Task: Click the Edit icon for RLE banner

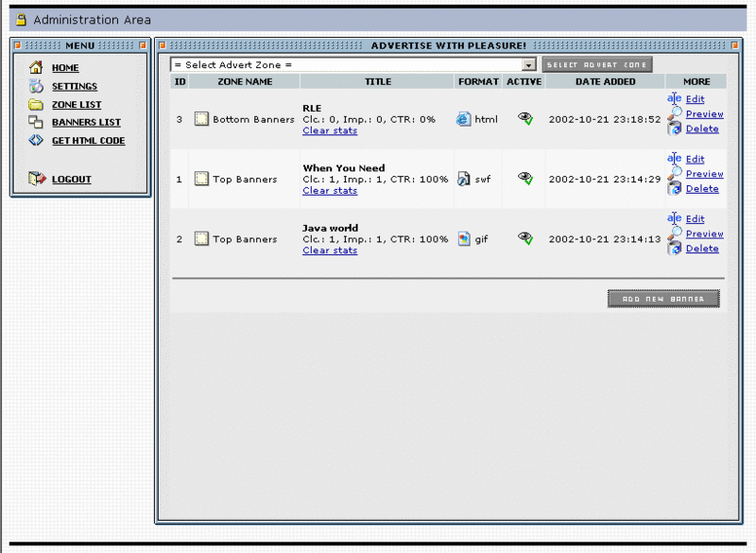Action: click(674, 98)
